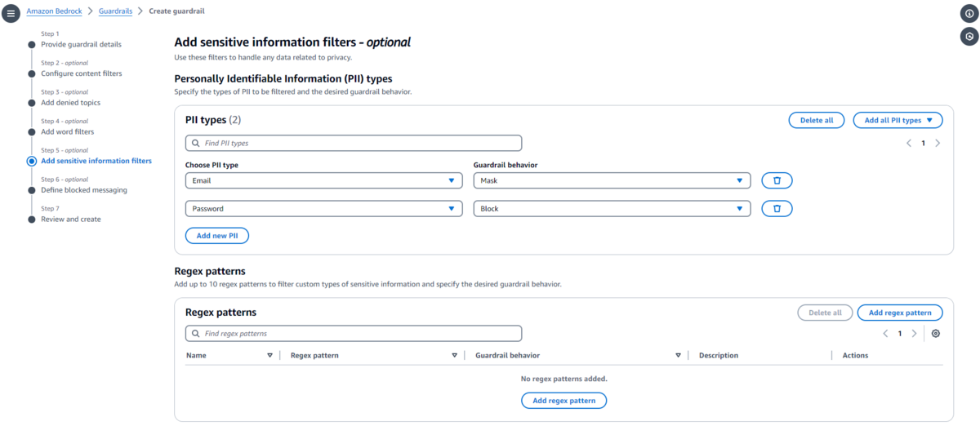Click the Find PII types search field
The image size is (980, 426).
[353, 143]
